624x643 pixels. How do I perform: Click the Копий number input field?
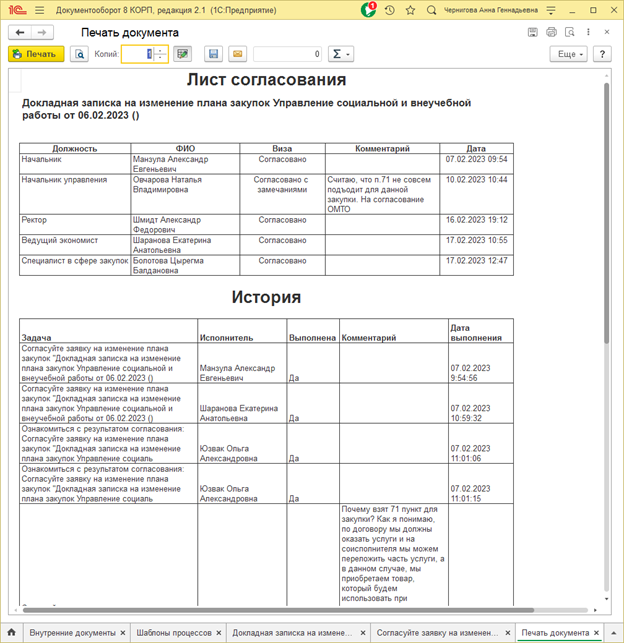137,54
